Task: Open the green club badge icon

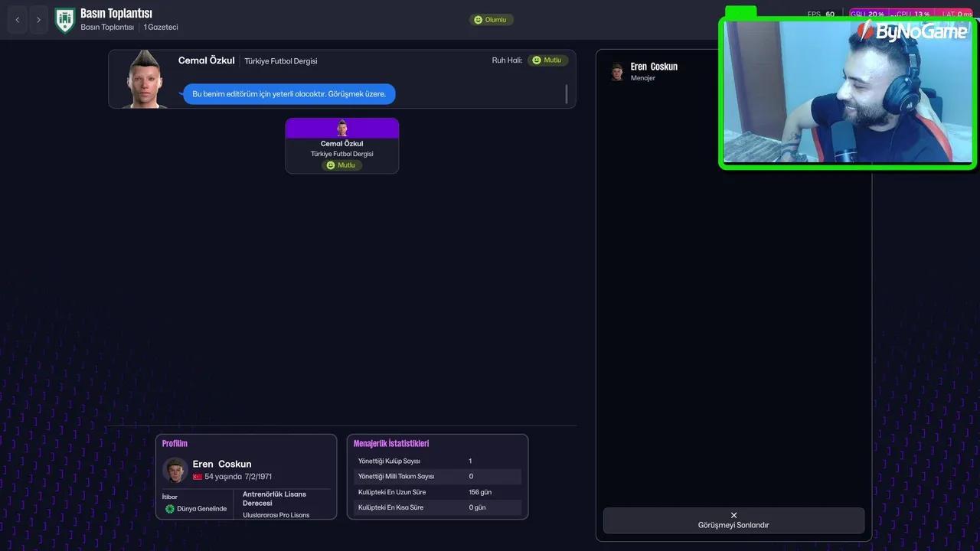Action: pos(65,20)
